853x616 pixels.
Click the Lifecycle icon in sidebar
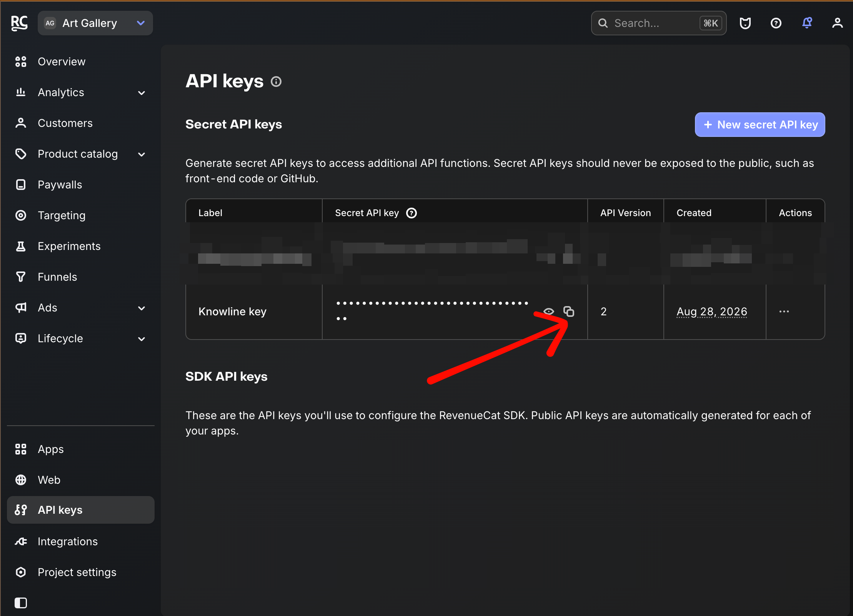[x=21, y=338]
